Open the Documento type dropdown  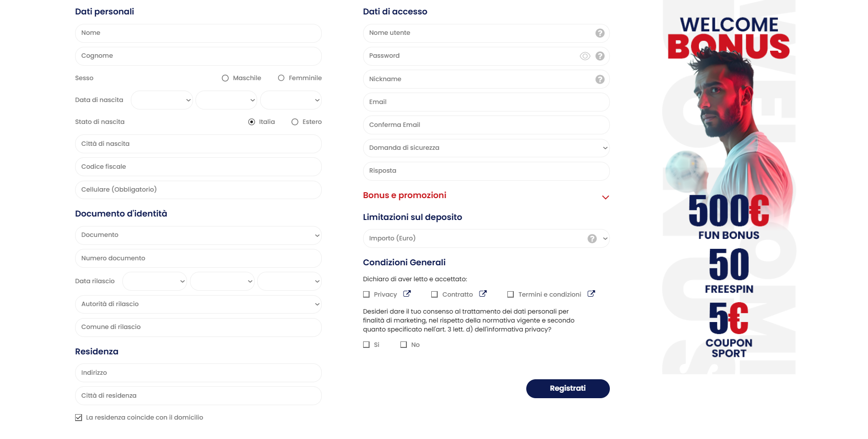(198, 235)
